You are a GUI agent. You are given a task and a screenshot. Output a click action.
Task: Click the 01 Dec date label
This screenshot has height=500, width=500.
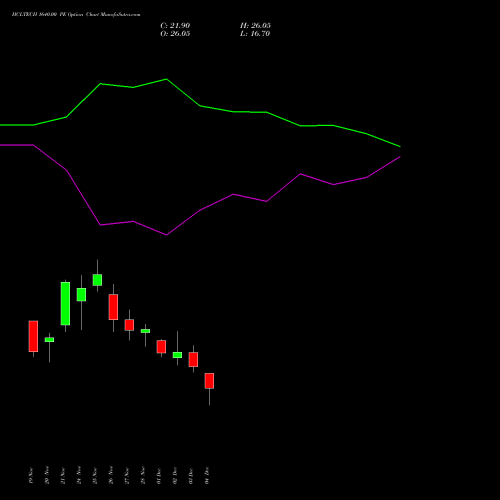[159, 476]
